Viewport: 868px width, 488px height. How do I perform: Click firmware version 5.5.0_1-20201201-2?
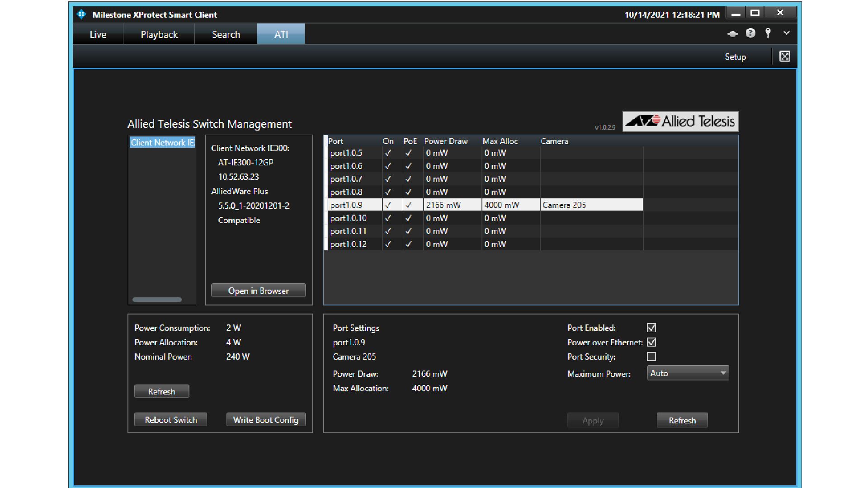pyautogui.click(x=254, y=206)
